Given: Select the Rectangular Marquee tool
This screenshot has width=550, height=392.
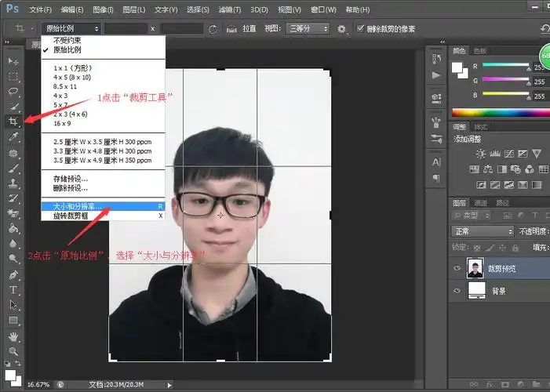Looking at the screenshot, I should (13, 76).
